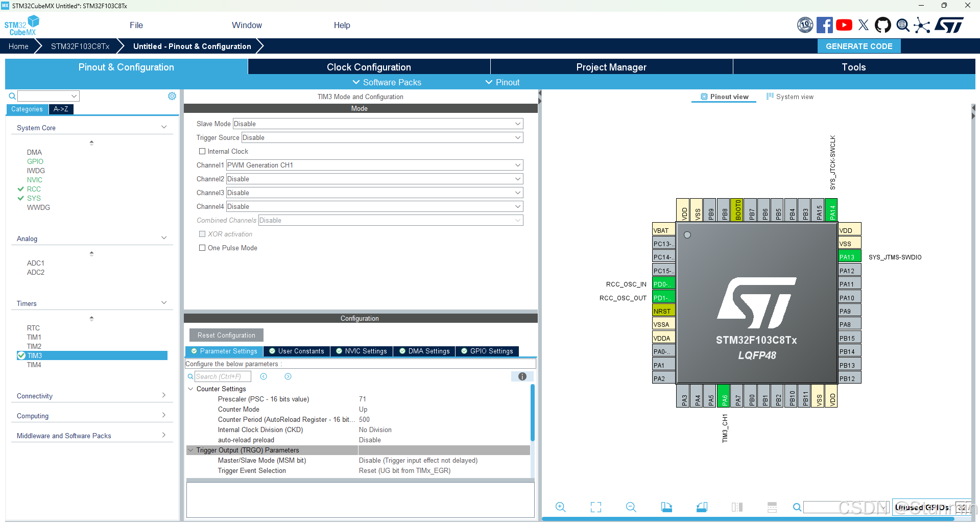Open the Help menu
Screen dimensions: 980x524
pyautogui.click(x=342, y=25)
